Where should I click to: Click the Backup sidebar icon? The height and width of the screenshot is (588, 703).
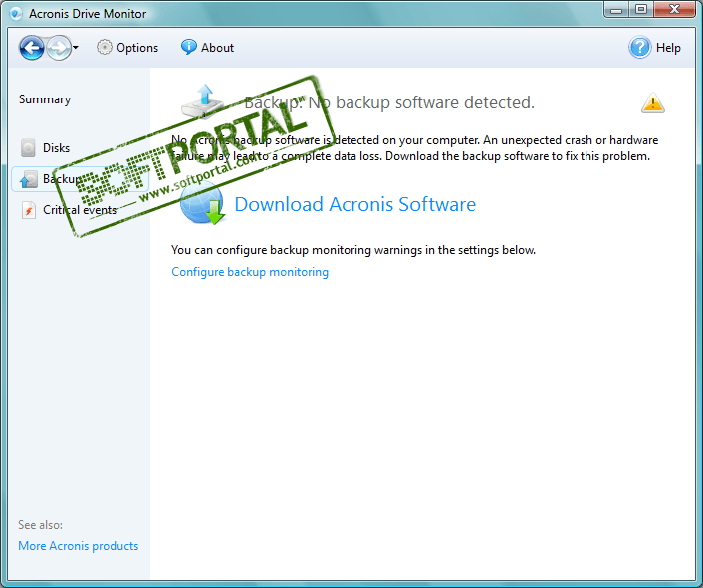pyautogui.click(x=28, y=179)
